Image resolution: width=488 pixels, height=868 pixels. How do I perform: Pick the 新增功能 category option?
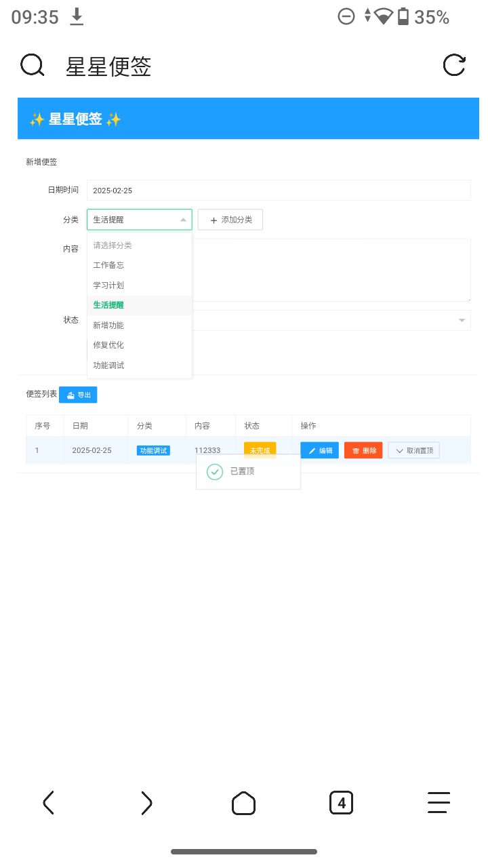[109, 325]
